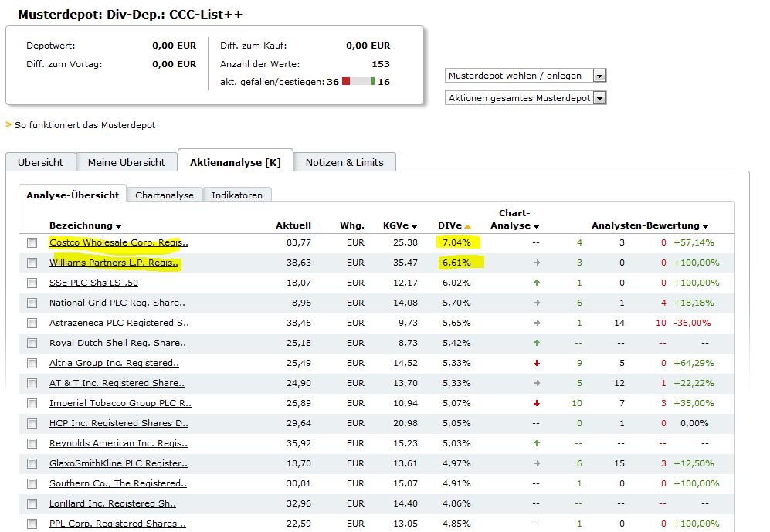Sort by the Analysten-Bewertung column header
This screenshot has width=770, height=532.
click(650, 225)
